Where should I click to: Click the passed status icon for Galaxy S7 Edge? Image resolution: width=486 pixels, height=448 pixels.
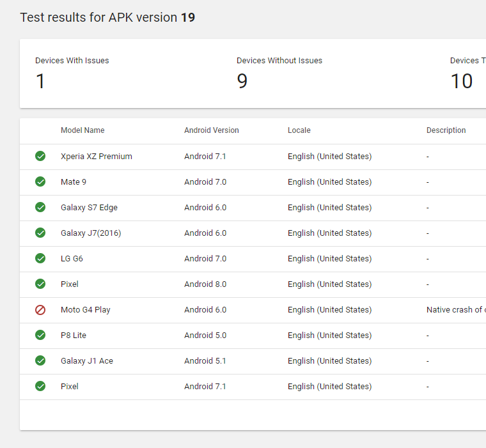40,207
